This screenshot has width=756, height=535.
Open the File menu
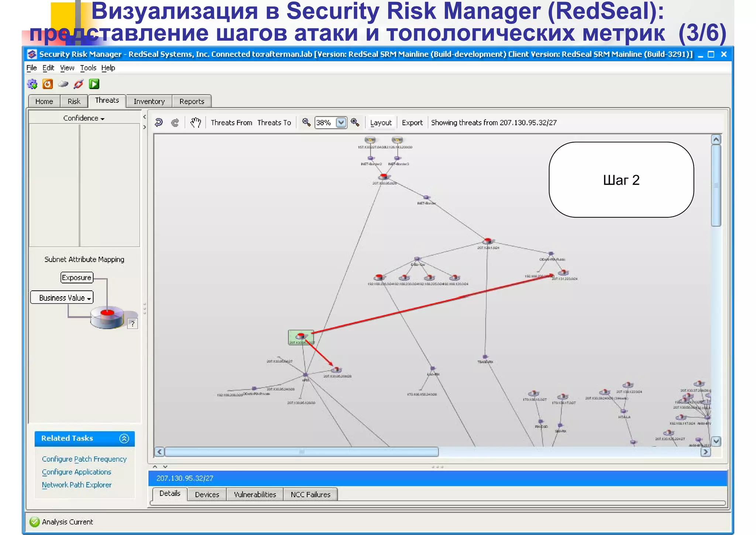pyautogui.click(x=32, y=68)
